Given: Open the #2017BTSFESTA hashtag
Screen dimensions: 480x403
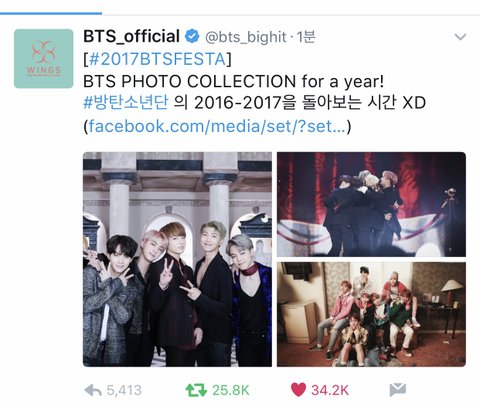Looking at the screenshot, I should click(x=157, y=59).
